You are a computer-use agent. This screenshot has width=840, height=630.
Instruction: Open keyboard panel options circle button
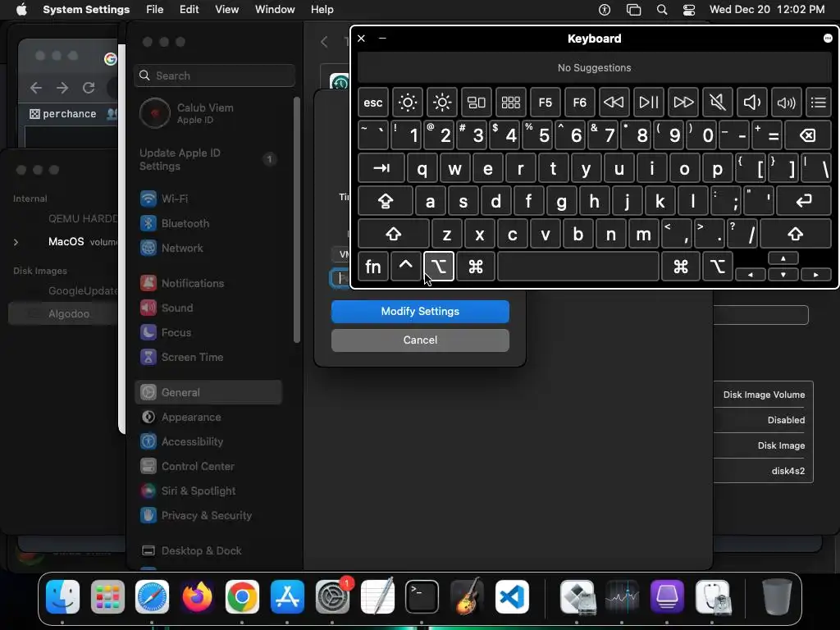(x=828, y=38)
